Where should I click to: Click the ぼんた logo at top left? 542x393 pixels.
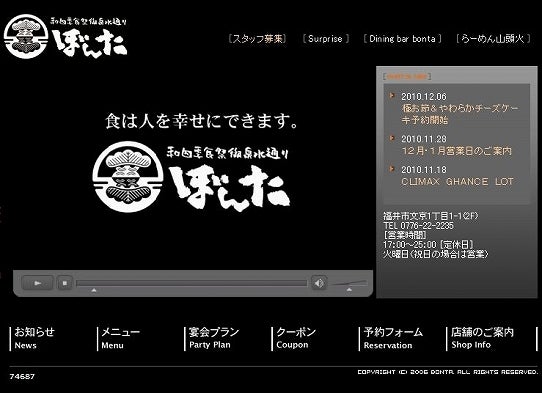[x=66, y=37]
